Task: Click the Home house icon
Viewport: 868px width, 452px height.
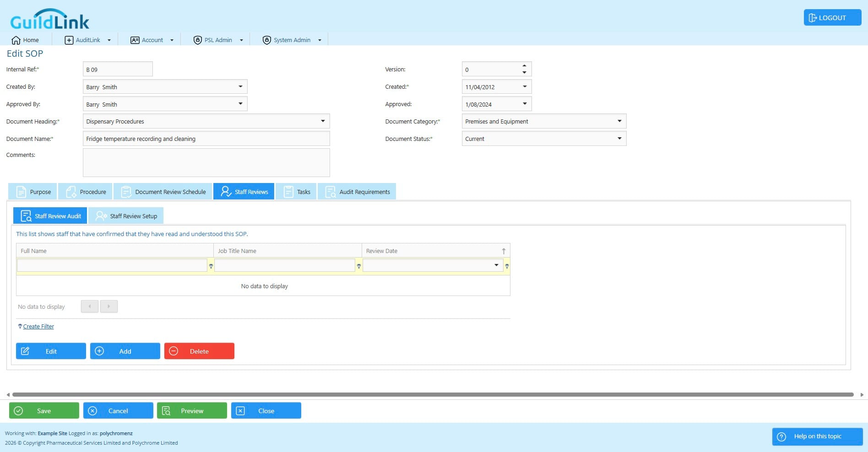Action: (x=16, y=40)
